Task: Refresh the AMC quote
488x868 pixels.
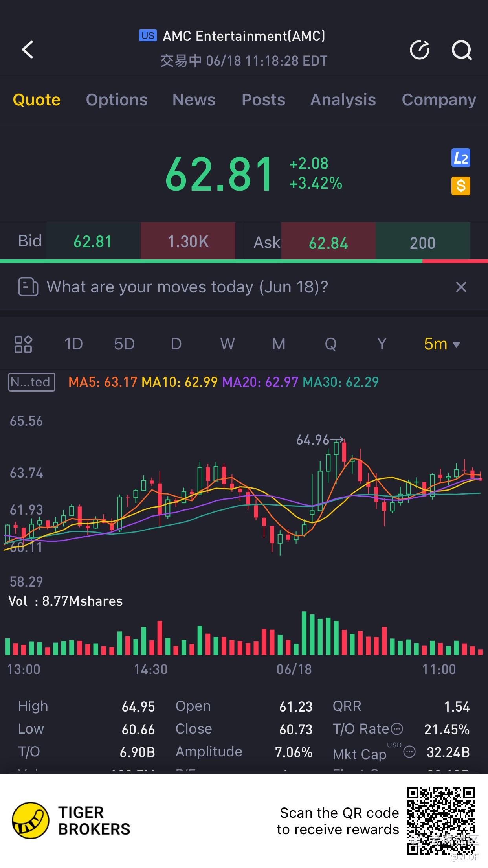Action: [420, 50]
